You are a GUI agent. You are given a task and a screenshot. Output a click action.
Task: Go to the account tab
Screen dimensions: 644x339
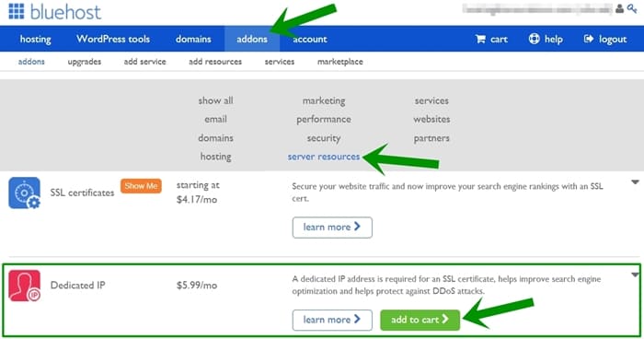[x=310, y=39]
